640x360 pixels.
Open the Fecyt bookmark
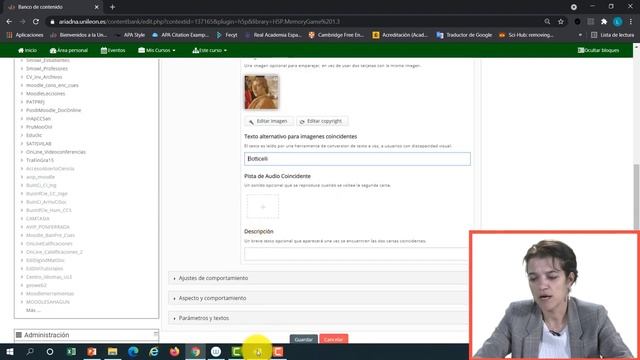[x=227, y=35]
